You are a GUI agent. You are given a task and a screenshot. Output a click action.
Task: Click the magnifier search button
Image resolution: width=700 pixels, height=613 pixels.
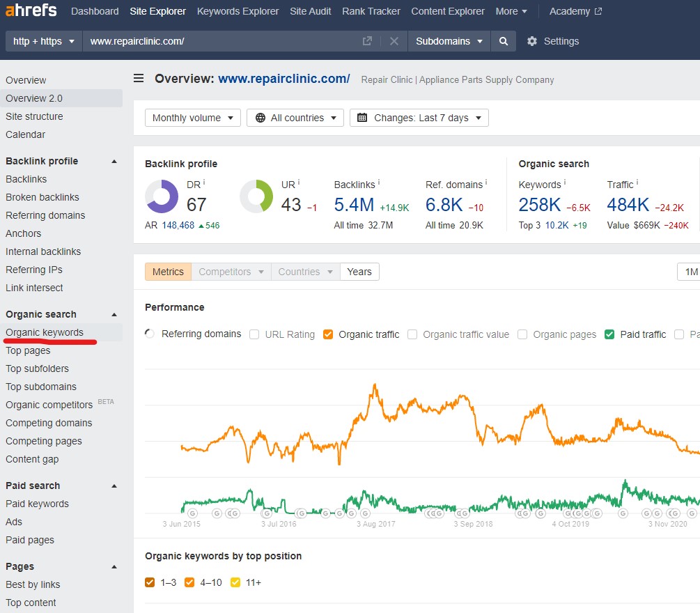click(503, 41)
